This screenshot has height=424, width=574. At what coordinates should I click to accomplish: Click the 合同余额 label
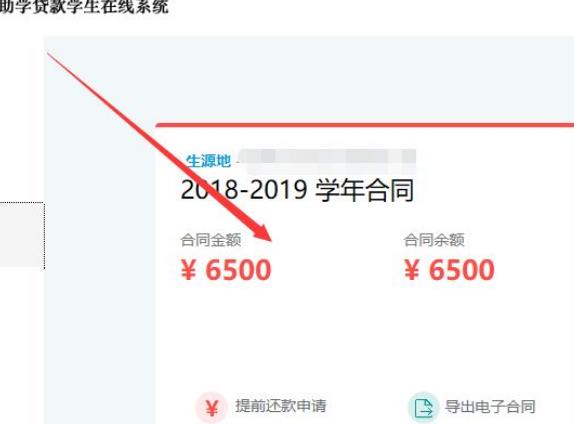(434, 240)
